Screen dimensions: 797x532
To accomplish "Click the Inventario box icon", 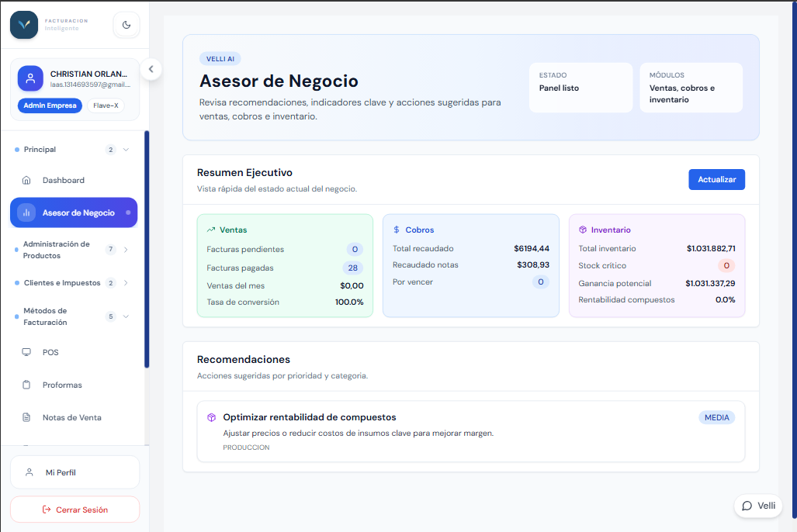I will click(583, 230).
